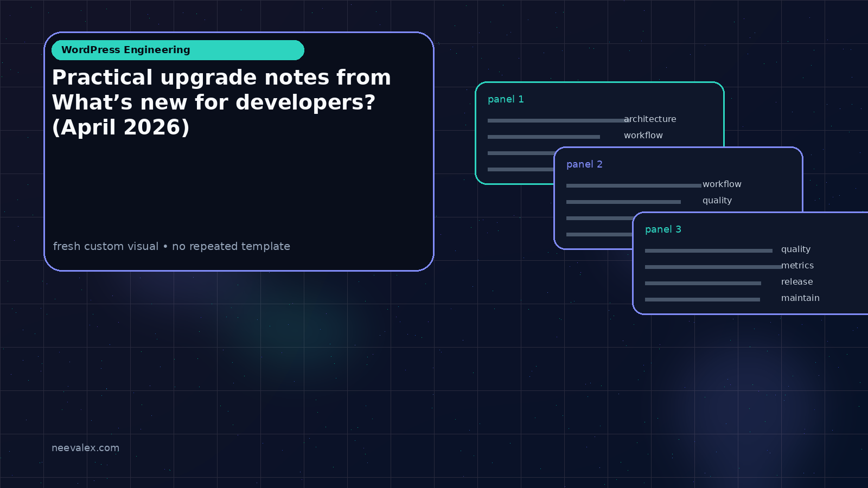Viewport: 868px width, 488px height.
Task: Pick the "metrics" entry in panel 3
Action: [x=797, y=266]
